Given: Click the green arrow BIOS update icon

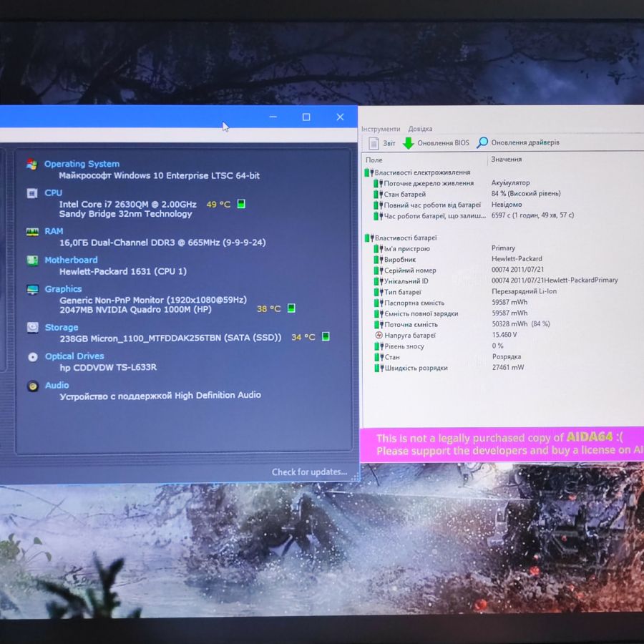Looking at the screenshot, I should 409,143.
